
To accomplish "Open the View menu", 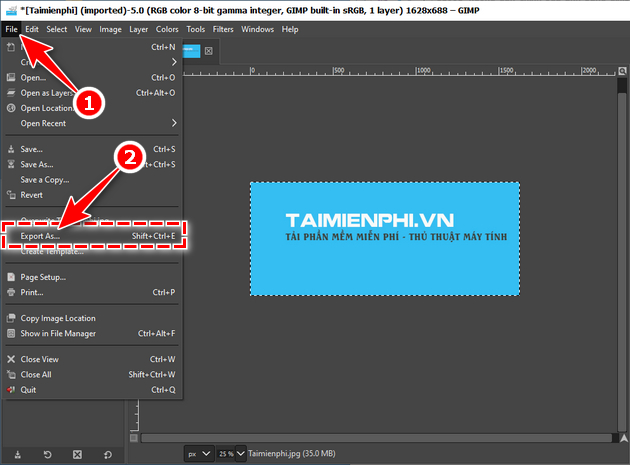I will pos(83,29).
